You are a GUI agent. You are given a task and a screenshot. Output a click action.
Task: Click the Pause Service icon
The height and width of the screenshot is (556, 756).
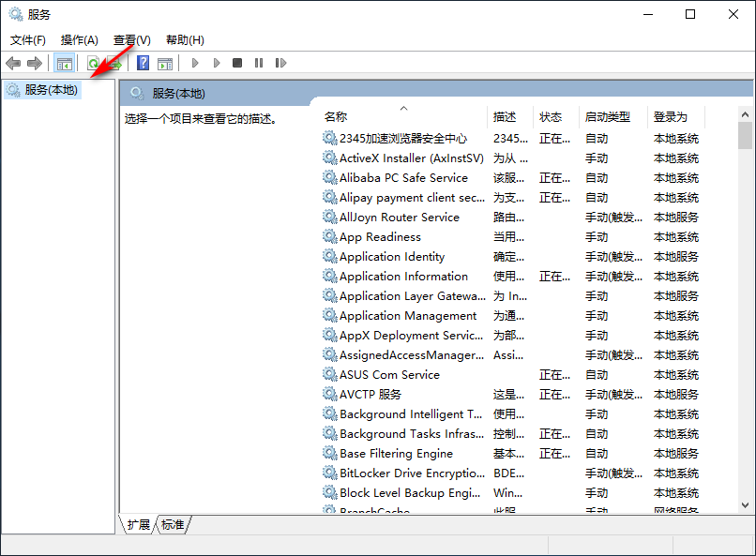pos(259,63)
